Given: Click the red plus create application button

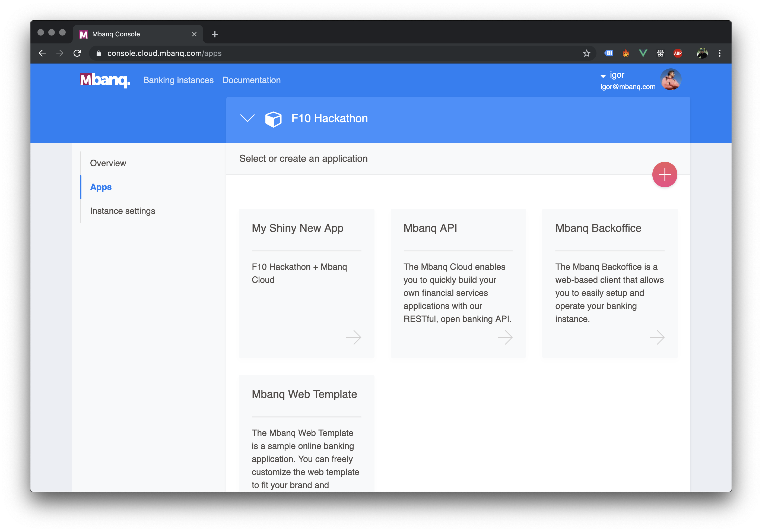Looking at the screenshot, I should click(x=664, y=175).
